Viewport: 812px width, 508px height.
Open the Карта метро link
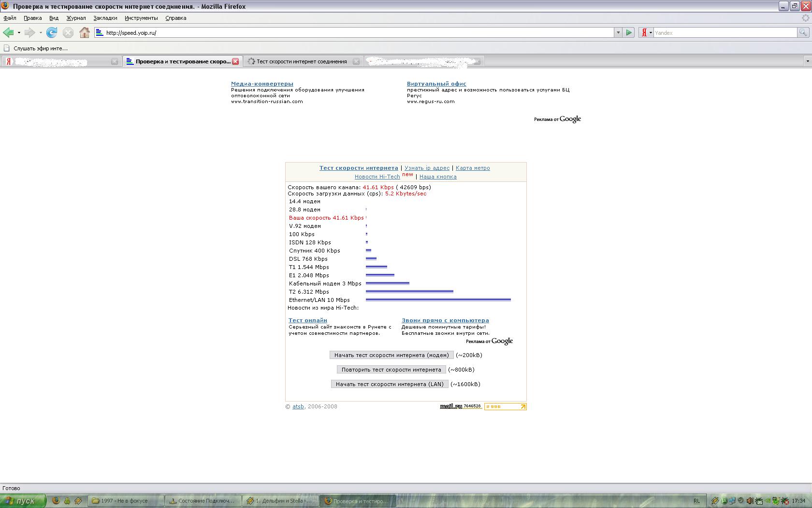(x=473, y=168)
